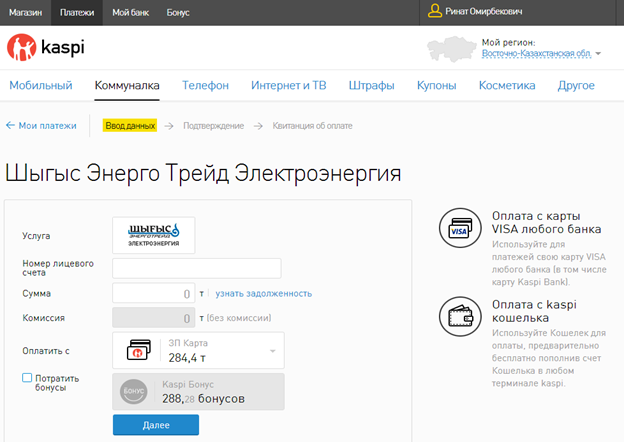Enable the Потратить бонусы checkbox
624x442 pixels.
[27, 378]
